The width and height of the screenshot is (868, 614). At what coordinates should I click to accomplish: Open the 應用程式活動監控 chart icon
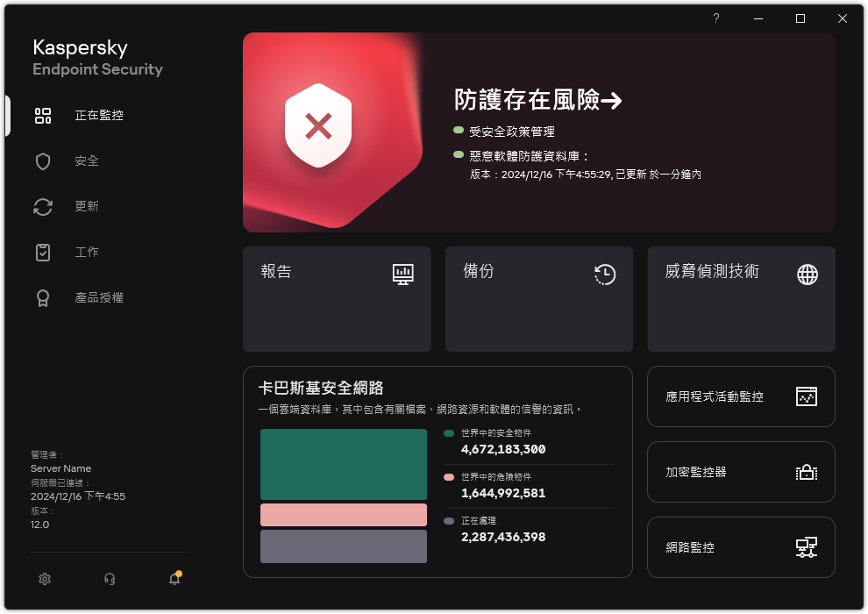[806, 396]
